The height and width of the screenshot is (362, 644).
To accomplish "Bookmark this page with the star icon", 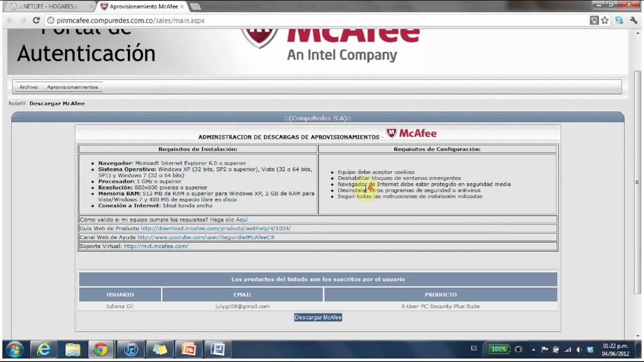I will tap(605, 21).
